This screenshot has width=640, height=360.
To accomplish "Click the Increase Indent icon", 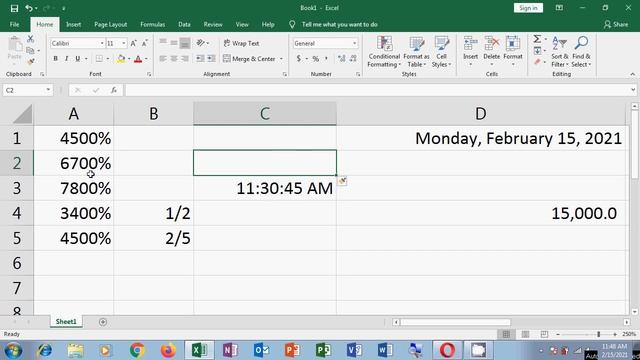I will pyautogui.click(x=211, y=59).
